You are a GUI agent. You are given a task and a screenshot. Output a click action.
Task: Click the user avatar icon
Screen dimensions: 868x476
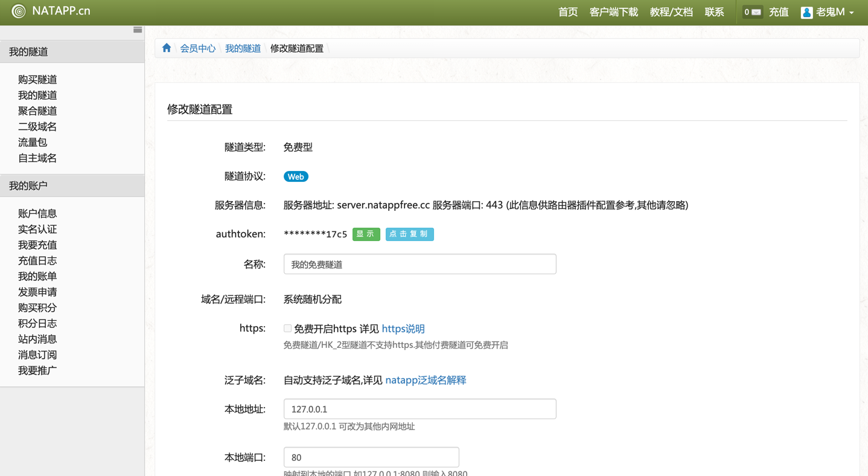tap(806, 13)
